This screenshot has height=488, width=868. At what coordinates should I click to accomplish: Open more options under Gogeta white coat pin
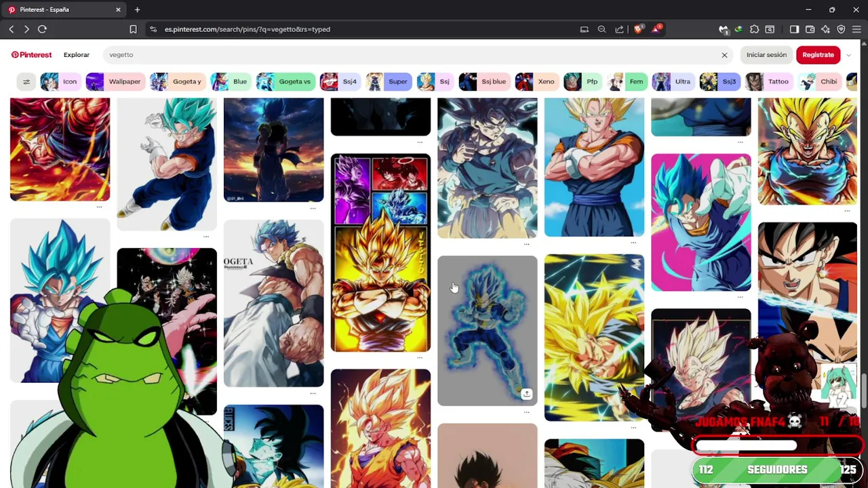[313, 392]
